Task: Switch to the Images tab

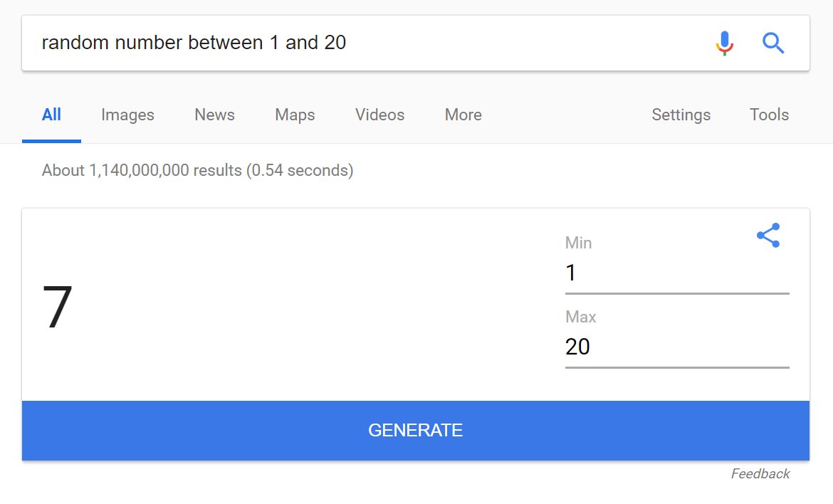Action: click(127, 115)
